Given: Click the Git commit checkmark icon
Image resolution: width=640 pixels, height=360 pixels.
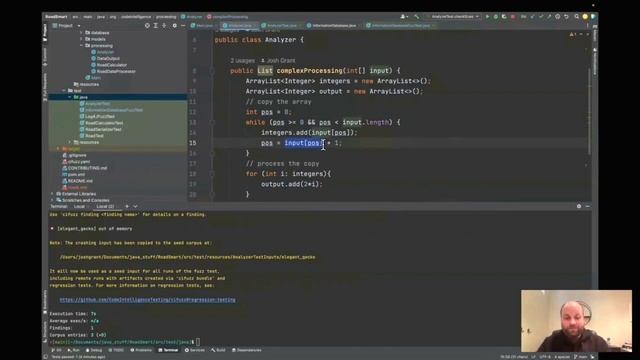Looking at the screenshot, I should pos(541,17).
